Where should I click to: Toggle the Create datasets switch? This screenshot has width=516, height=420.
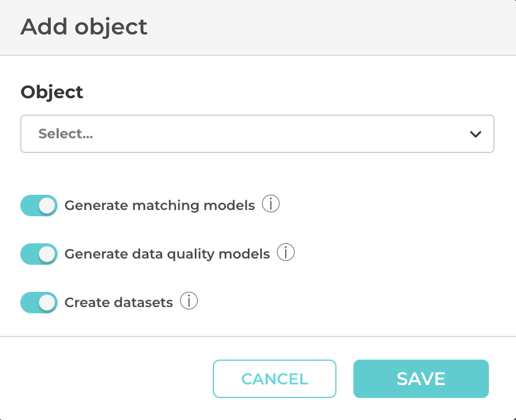[39, 303]
